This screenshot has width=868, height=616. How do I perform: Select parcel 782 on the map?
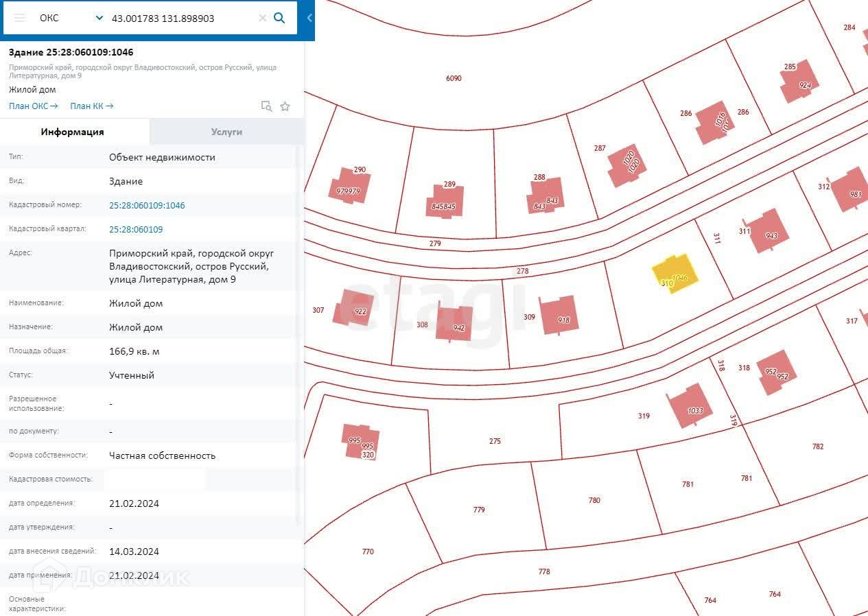817,447
